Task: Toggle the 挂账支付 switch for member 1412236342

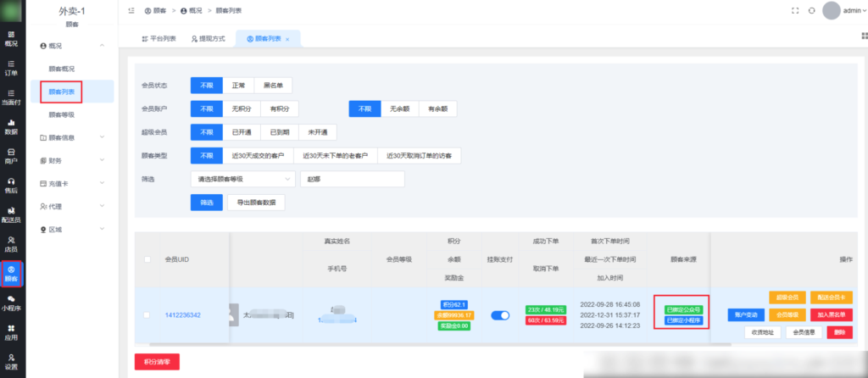Action: tap(500, 315)
